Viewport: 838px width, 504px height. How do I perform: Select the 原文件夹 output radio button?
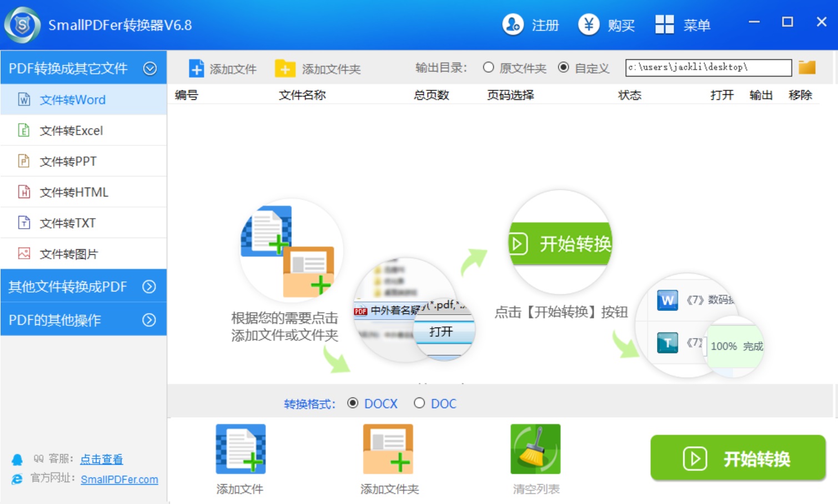click(x=488, y=67)
